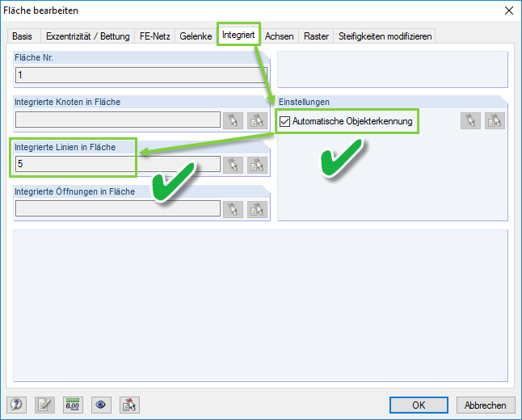
Task: Click the pick-from-list icon in the bottom toolbar
Action: [x=129, y=405]
